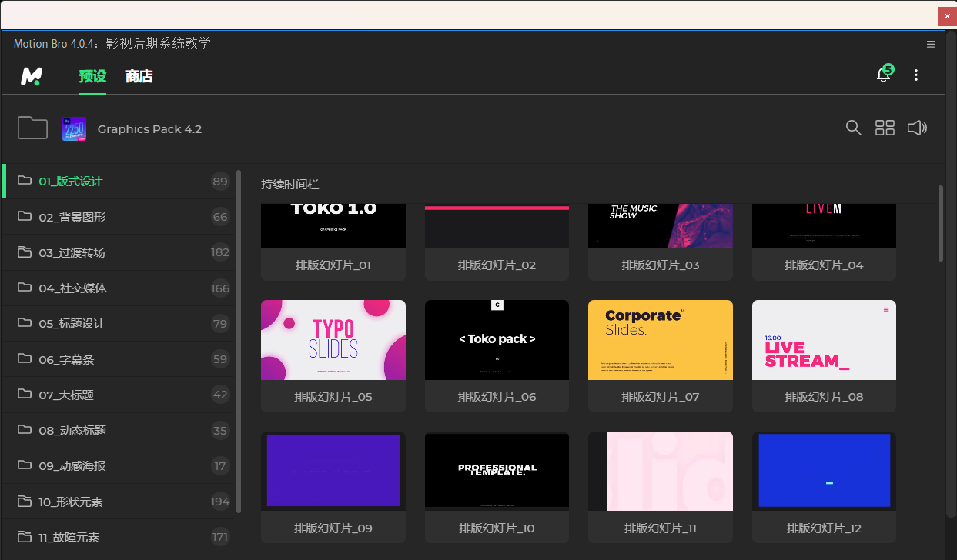Switch to the 预设 tab
This screenshot has height=560, width=957.
pyautogui.click(x=92, y=76)
